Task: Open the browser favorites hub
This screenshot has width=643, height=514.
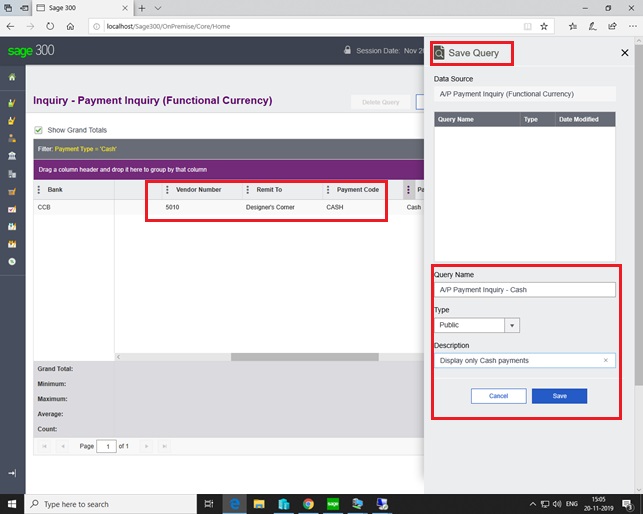Action: click(573, 26)
